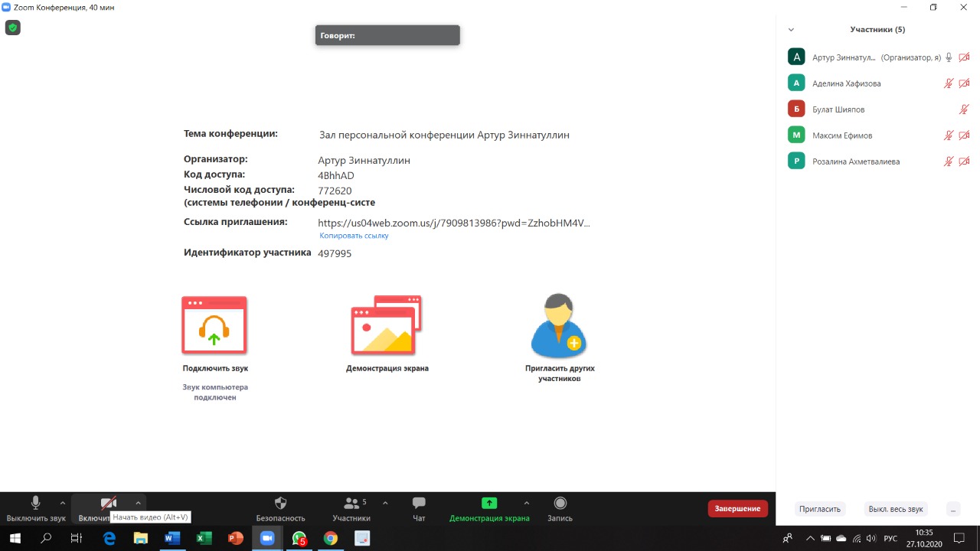Viewport: 980px width, 551px height.
Task: Open the Чат chat bubble
Action: 419,504
